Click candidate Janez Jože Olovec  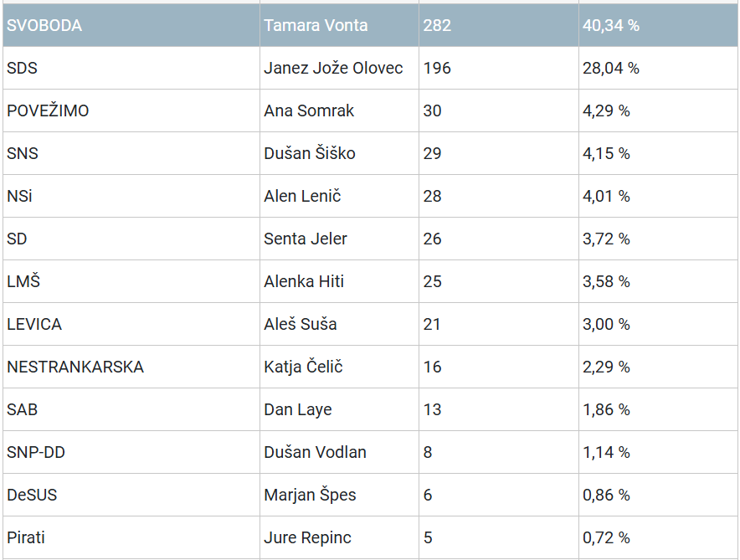click(x=333, y=68)
